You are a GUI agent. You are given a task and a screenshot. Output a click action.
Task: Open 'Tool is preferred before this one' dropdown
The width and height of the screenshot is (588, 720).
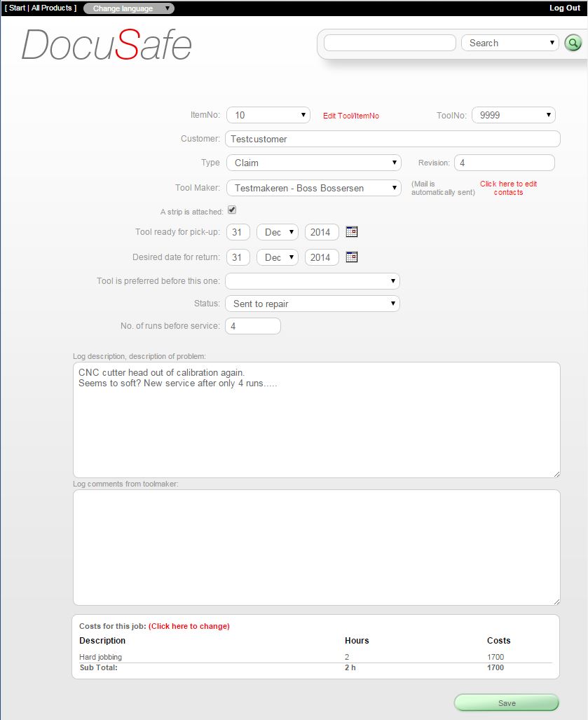point(313,281)
